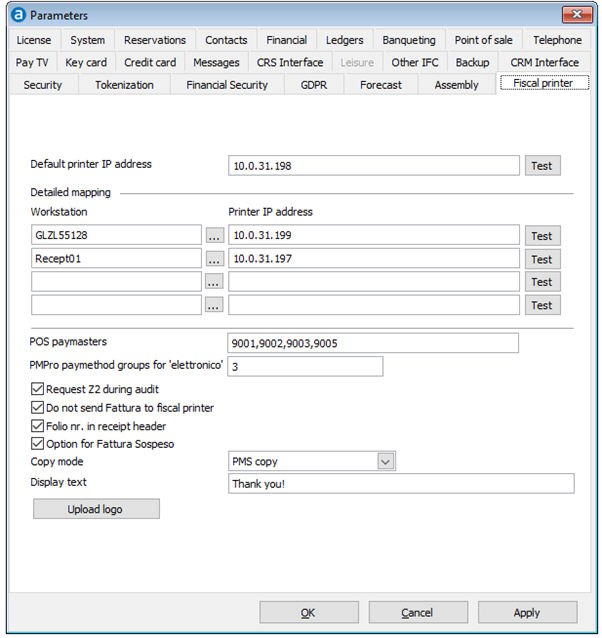This screenshot has width=602, height=638.
Task: Edit PMPro paymethod groups for 'elettronico' field
Action: 305,366
